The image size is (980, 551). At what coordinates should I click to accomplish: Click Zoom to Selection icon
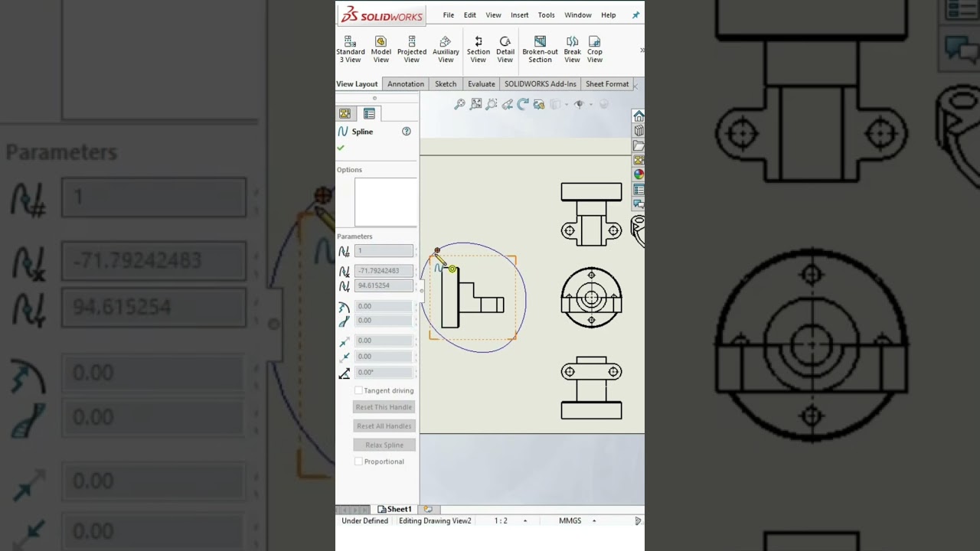pos(492,104)
